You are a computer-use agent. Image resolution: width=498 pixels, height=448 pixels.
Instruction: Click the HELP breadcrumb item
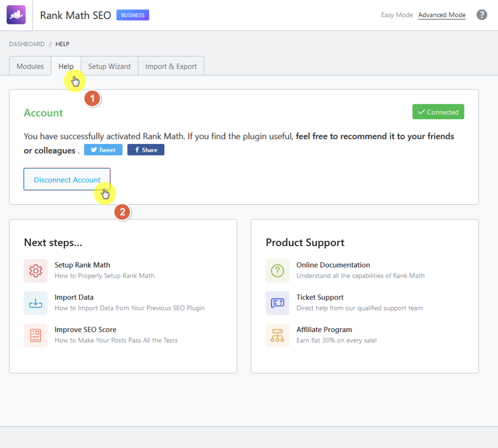click(62, 44)
